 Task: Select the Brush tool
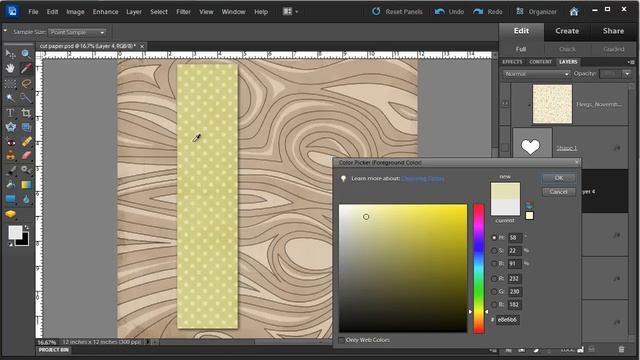pyautogui.click(x=10, y=170)
